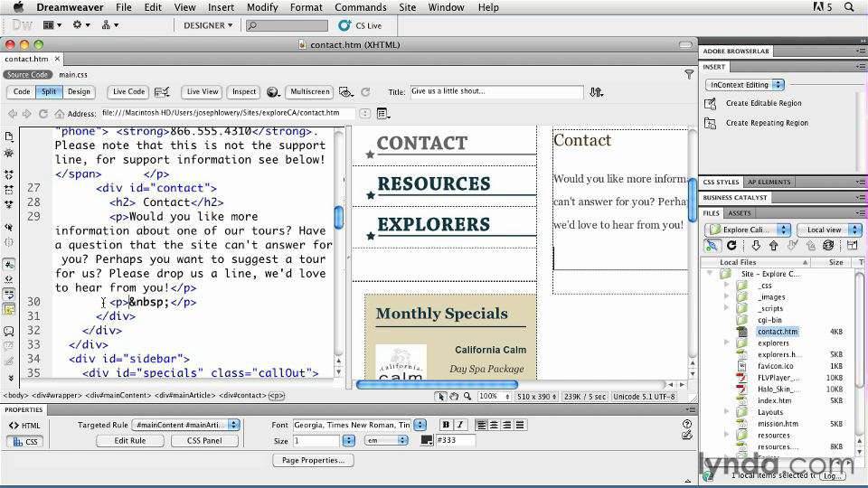Open the Site menu

pos(408,7)
